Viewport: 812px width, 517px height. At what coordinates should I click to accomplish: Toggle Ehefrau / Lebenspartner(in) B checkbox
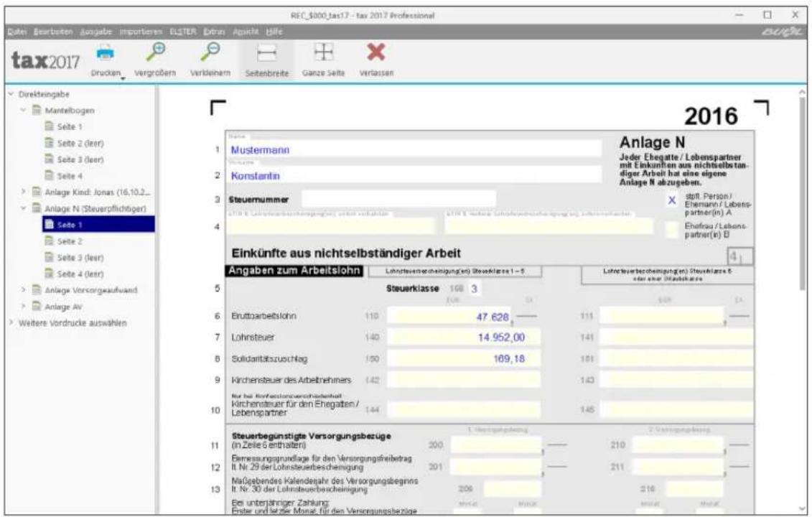click(672, 230)
